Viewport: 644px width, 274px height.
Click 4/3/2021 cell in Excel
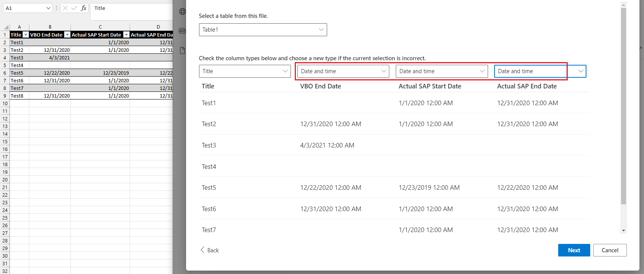tap(50, 58)
